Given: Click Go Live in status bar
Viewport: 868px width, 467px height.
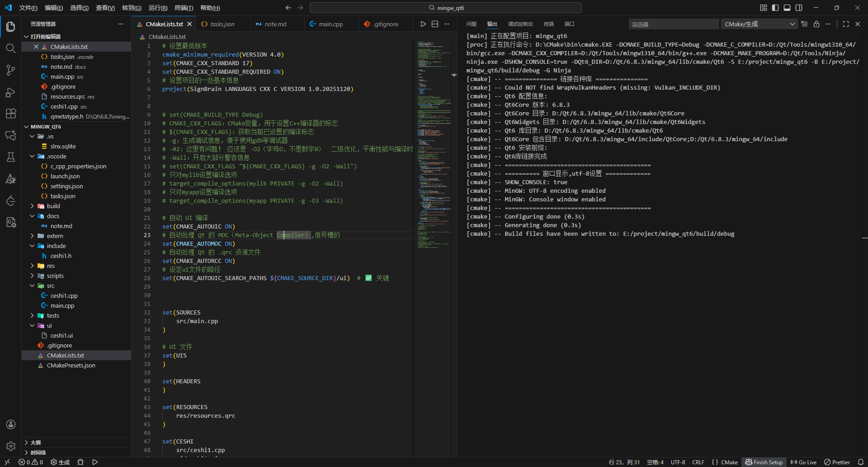Looking at the screenshot, I should click(x=803, y=462).
